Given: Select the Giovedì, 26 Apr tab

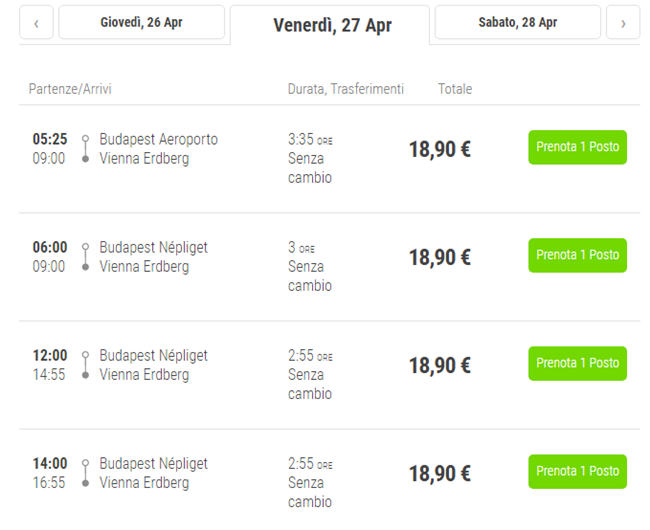Looking at the screenshot, I should point(142,23).
